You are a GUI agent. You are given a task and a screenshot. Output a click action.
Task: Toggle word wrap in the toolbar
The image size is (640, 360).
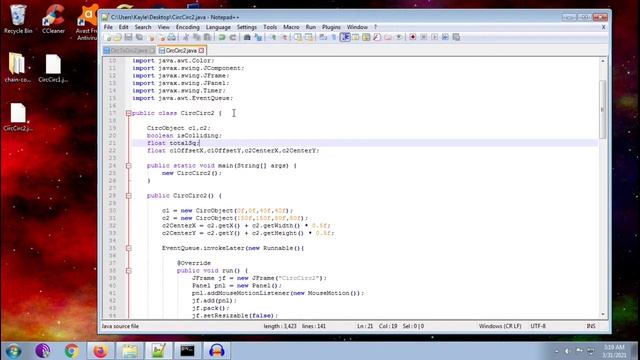click(x=322, y=38)
